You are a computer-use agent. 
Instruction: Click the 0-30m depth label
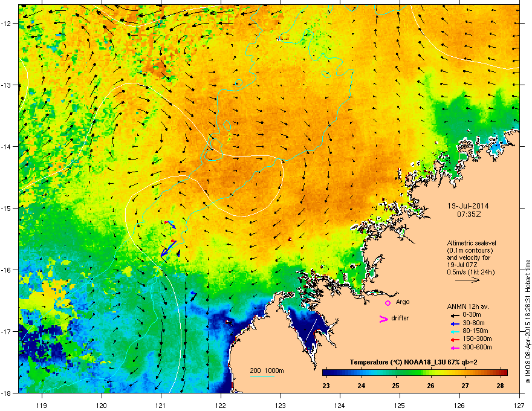pos(472,315)
